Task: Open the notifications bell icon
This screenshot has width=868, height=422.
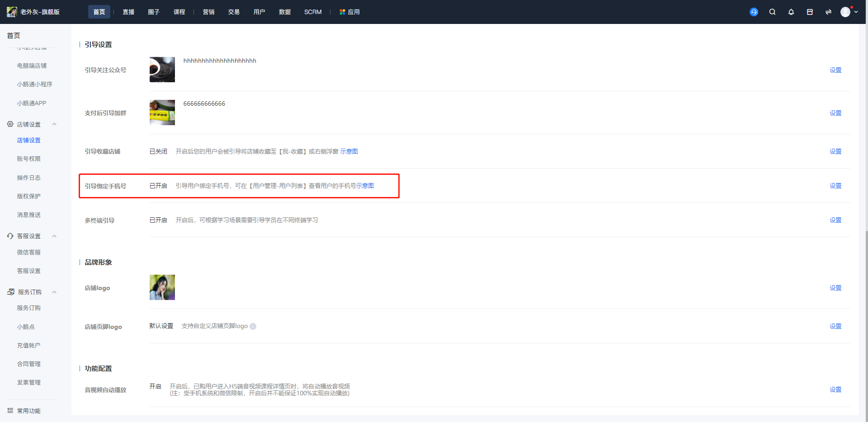Action: (x=791, y=12)
